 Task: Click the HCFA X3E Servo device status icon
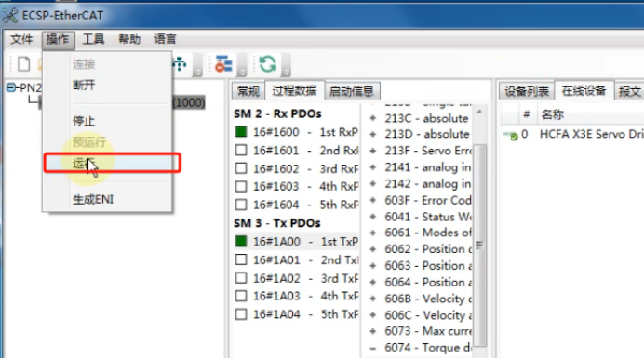click(511, 135)
